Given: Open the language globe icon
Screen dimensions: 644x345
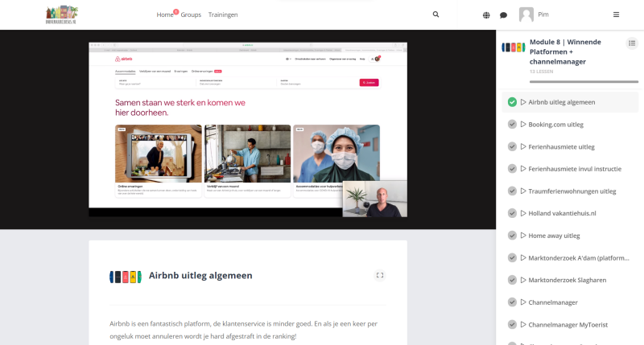Looking at the screenshot, I should pos(486,15).
